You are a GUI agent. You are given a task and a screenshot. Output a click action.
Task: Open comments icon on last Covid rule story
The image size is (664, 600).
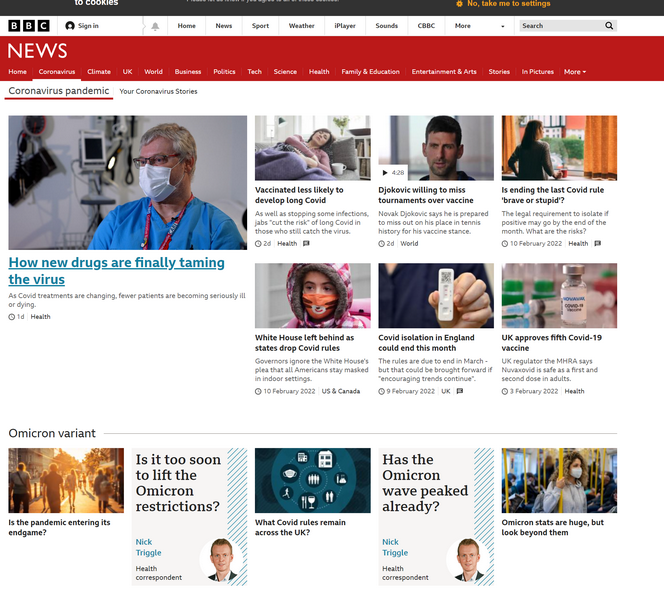(x=598, y=243)
